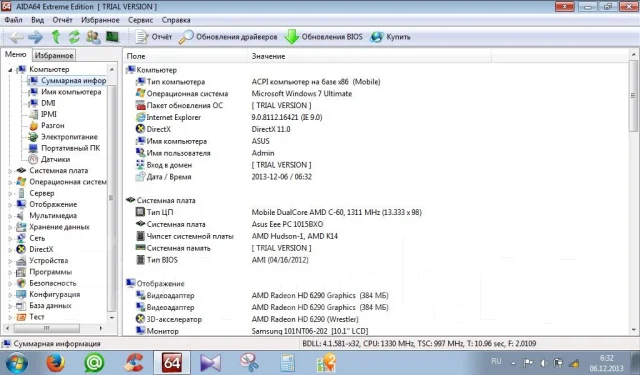The width and height of the screenshot is (640, 375).
Task: Click the main panel vertical scrollbar
Action: pos(633,95)
